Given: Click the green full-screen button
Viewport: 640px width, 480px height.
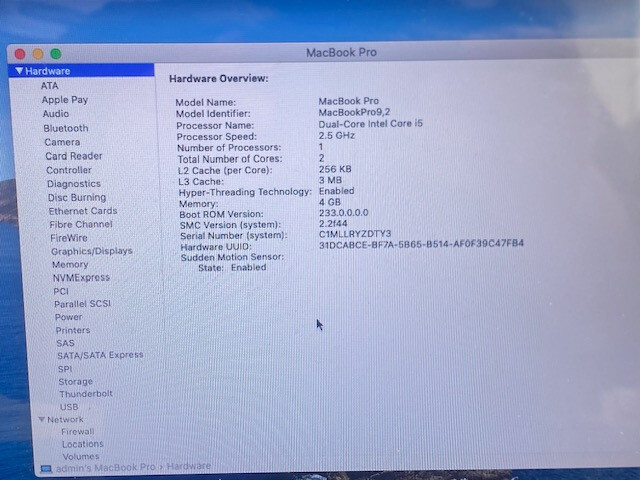Looking at the screenshot, I should pos(56,53).
